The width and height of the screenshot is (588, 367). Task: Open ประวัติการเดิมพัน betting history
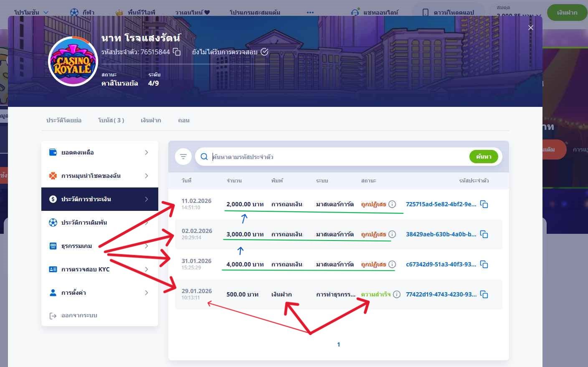pos(99,223)
